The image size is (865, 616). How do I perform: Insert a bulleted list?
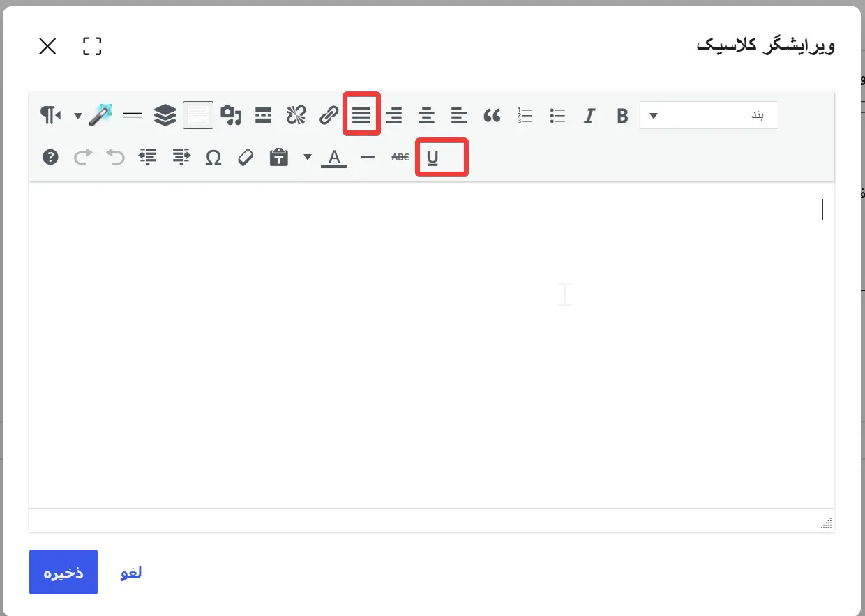tap(557, 116)
